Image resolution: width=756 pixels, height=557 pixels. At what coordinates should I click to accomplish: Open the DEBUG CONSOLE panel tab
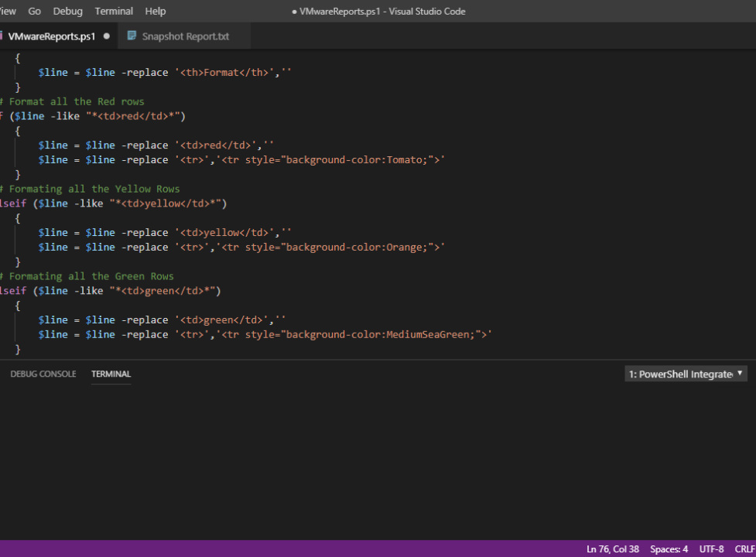43,374
